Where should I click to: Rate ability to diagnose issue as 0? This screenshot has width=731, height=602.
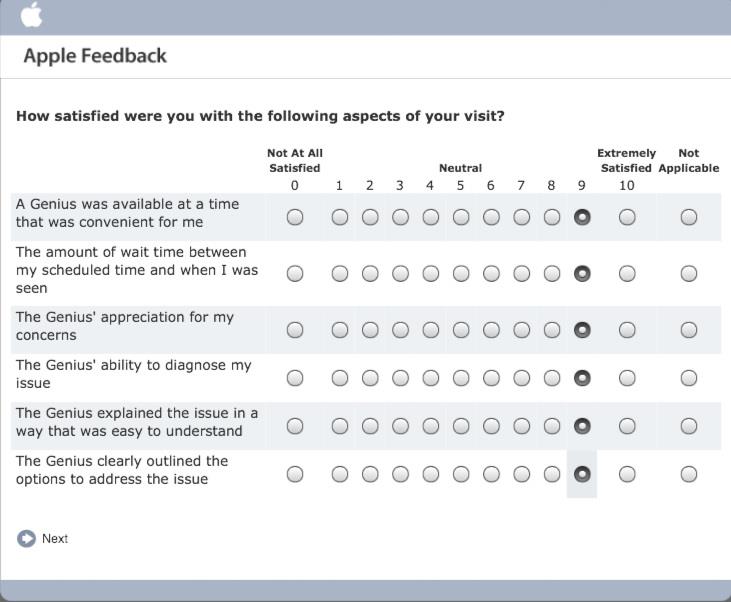295,378
